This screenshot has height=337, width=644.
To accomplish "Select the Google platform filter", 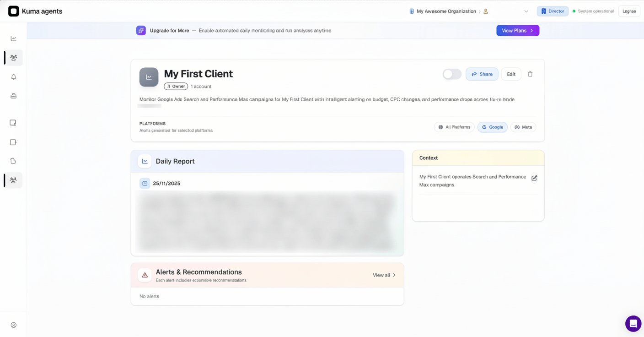I will click(x=492, y=127).
